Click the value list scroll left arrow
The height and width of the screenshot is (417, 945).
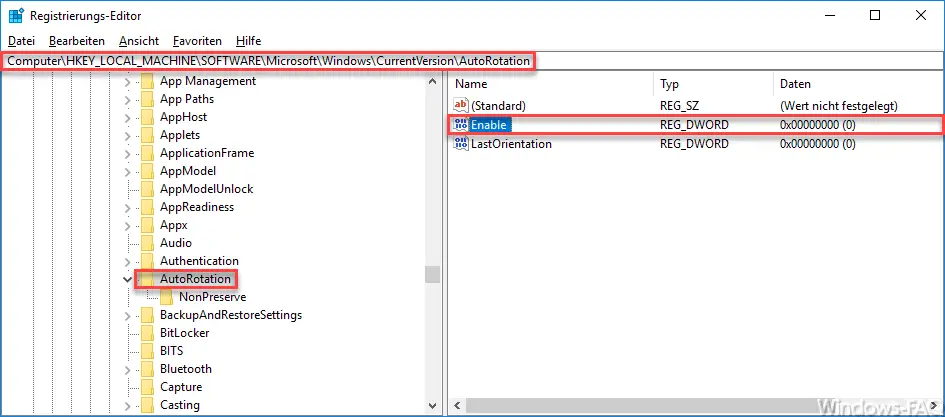pyautogui.click(x=457, y=405)
